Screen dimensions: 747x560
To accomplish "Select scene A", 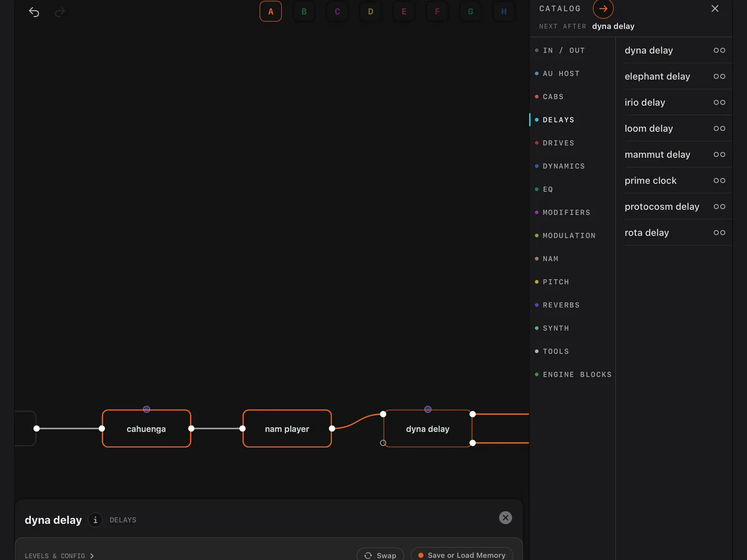I will [x=271, y=11].
